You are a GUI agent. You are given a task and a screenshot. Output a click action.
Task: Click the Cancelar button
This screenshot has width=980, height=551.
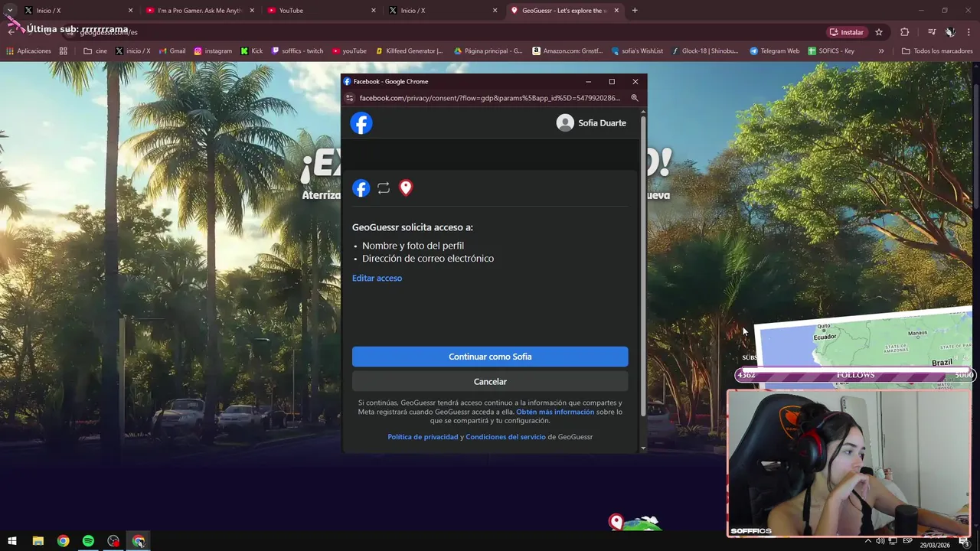[x=490, y=381]
